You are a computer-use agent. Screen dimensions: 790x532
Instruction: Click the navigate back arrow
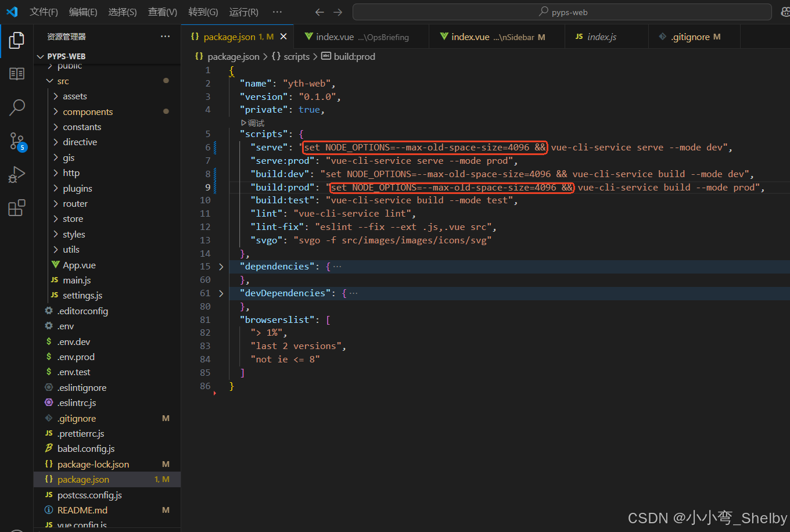click(x=319, y=12)
